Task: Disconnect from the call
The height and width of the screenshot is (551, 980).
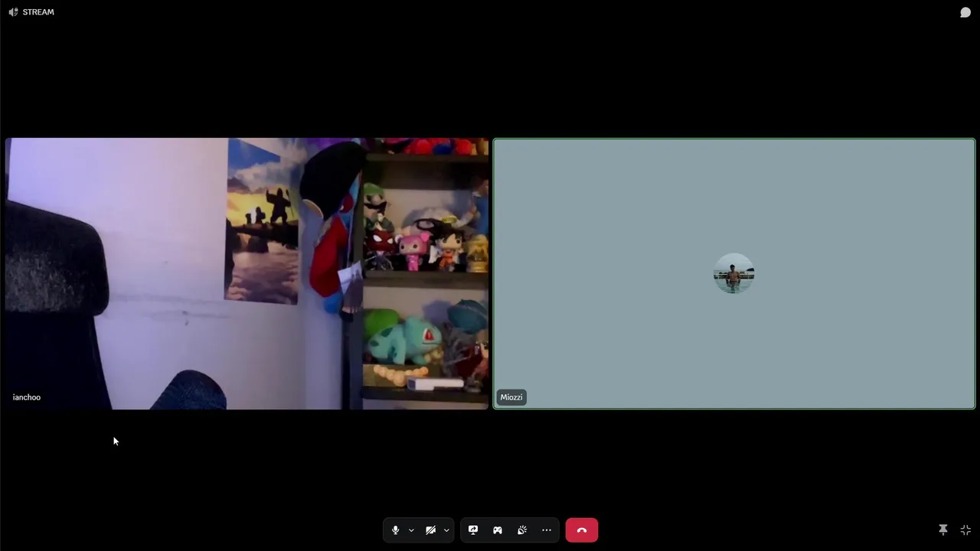Action: [582, 530]
